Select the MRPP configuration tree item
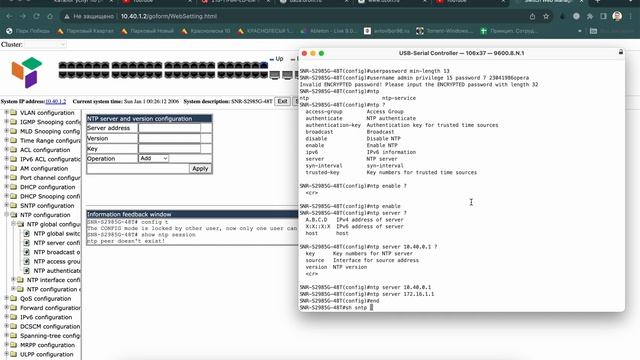 [47, 345]
